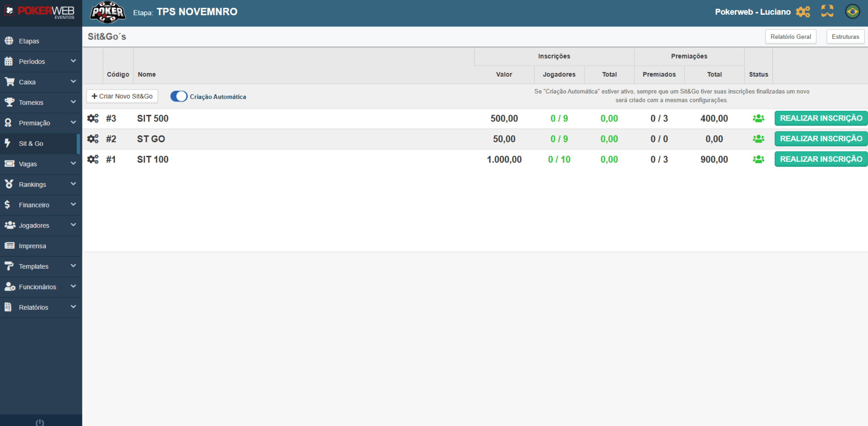Viewport: 868px width, 426px height.
Task: Toggle the Criação Automática switch
Action: click(179, 96)
